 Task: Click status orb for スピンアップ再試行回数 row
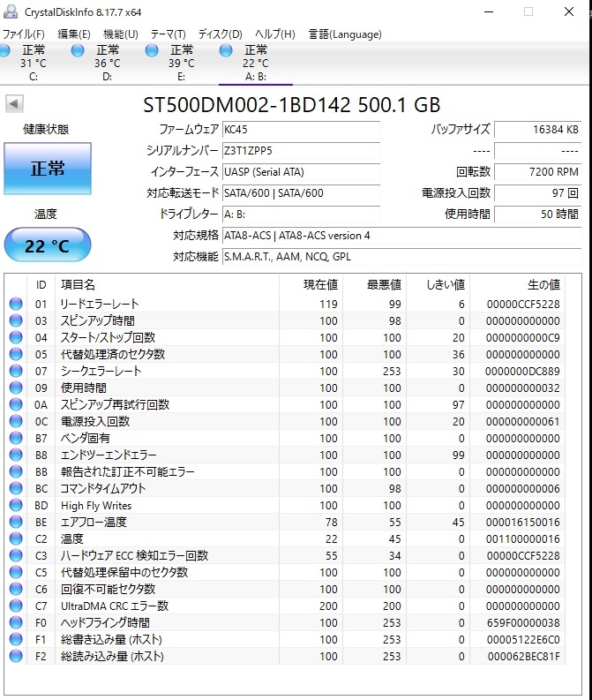point(16,404)
